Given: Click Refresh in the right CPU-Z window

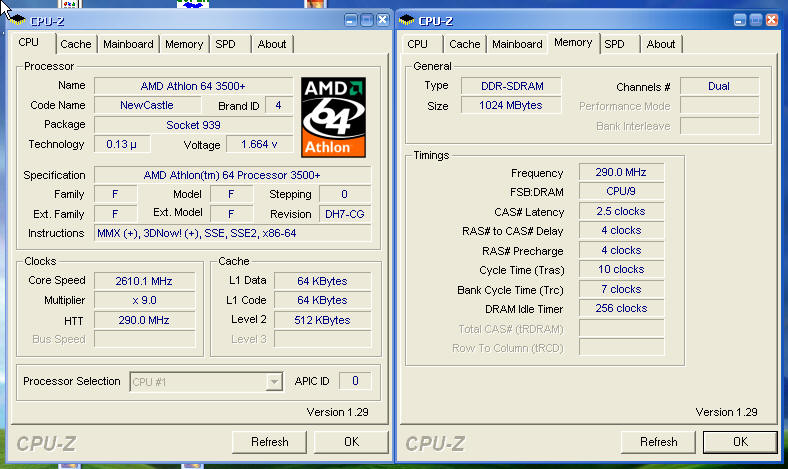Looking at the screenshot, I should point(658,442).
